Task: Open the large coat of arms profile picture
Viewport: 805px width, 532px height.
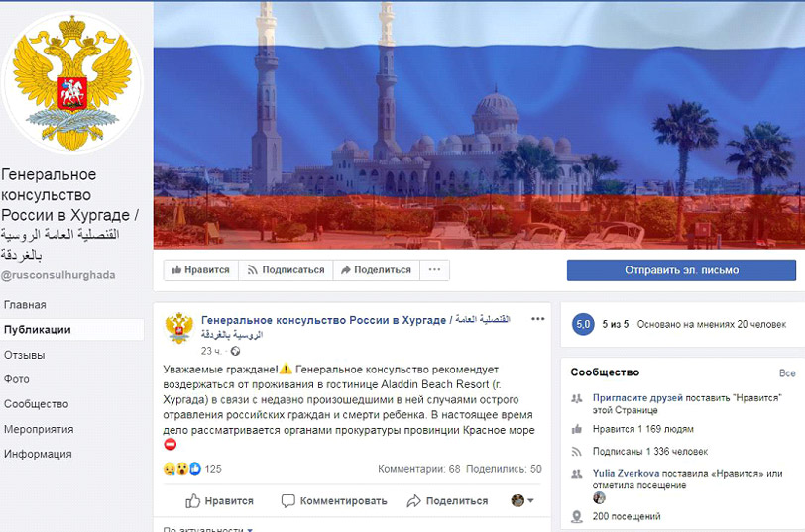Action: 71,82
